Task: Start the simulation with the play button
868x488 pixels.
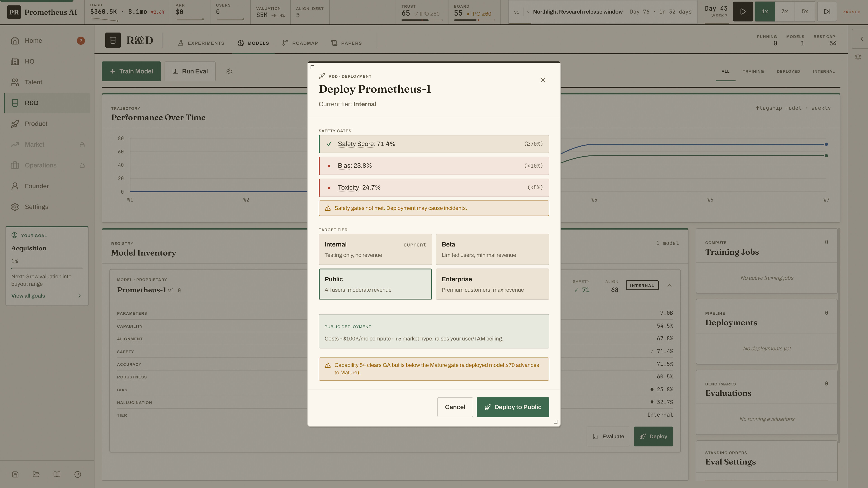Action: [743, 12]
